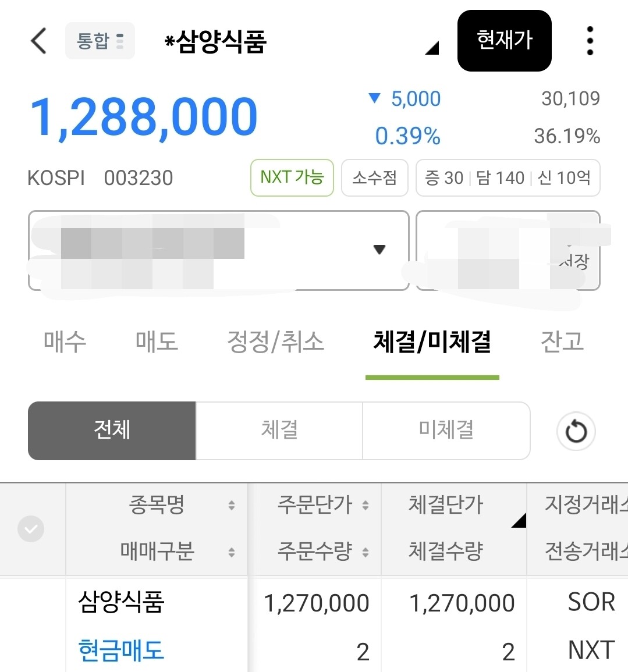Open the 통합 market selector

coord(100,41)
